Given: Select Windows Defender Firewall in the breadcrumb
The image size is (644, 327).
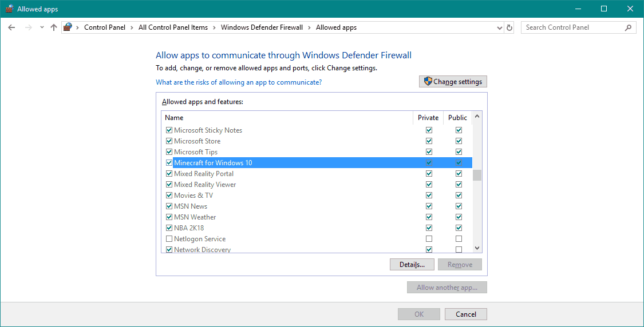Looking at the screenshot, I should click(262, 27).
